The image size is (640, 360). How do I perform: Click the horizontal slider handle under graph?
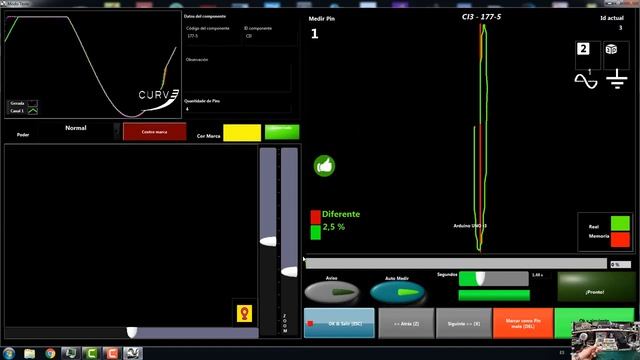point(131,333)
